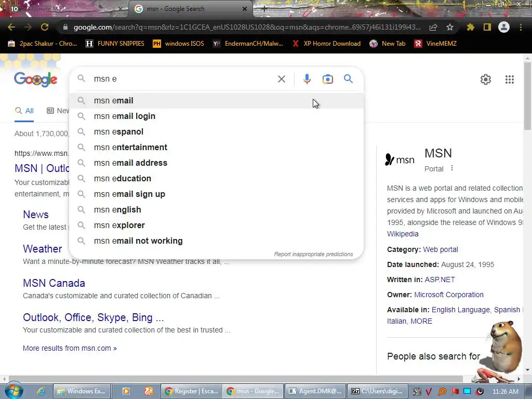Image resolution: width=532 pixels, height=399 pixels.
Task: Clear the search box with the X
Action: (281, 79)
